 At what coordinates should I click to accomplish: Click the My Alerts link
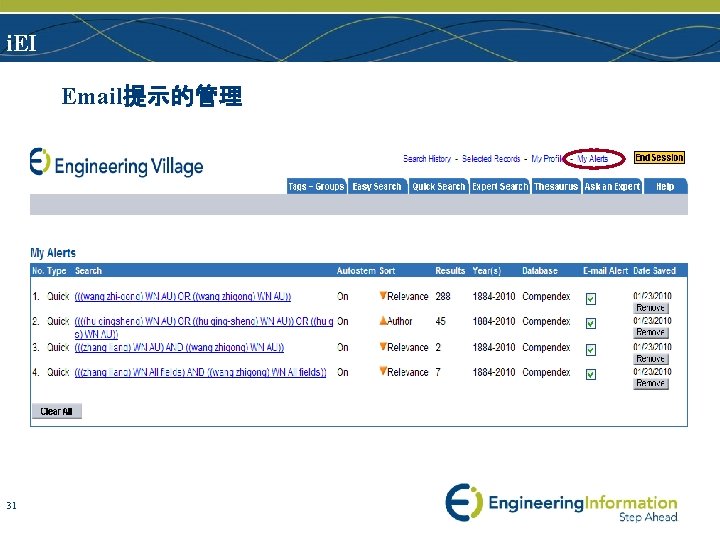(592, 159)
